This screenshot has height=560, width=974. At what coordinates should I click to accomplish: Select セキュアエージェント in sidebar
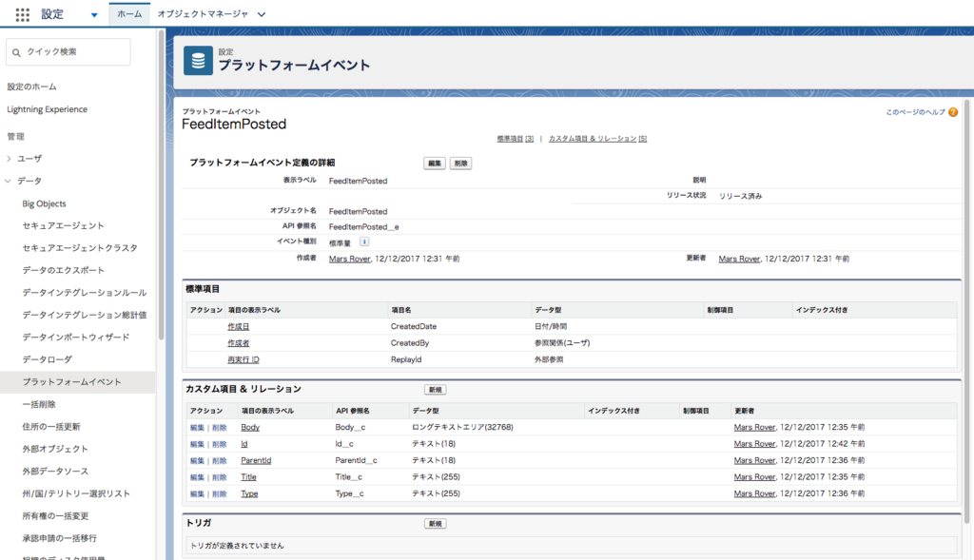point(64,226)
